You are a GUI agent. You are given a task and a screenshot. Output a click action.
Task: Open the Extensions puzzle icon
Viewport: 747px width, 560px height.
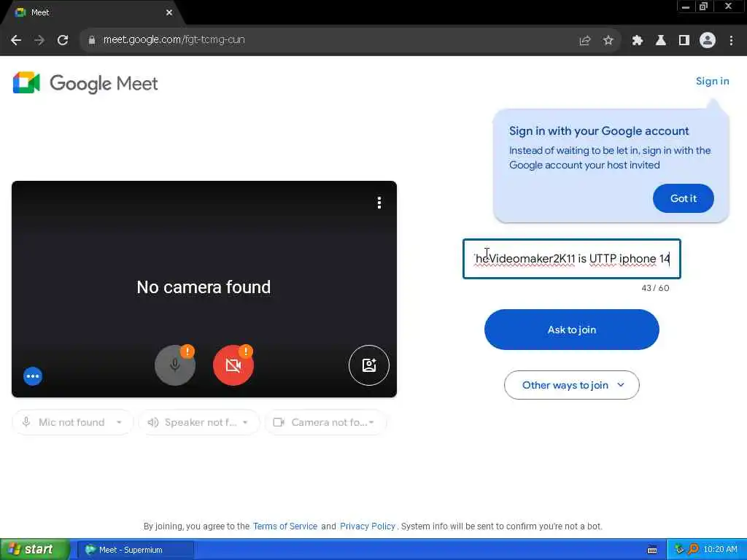(x=638, y=41)
